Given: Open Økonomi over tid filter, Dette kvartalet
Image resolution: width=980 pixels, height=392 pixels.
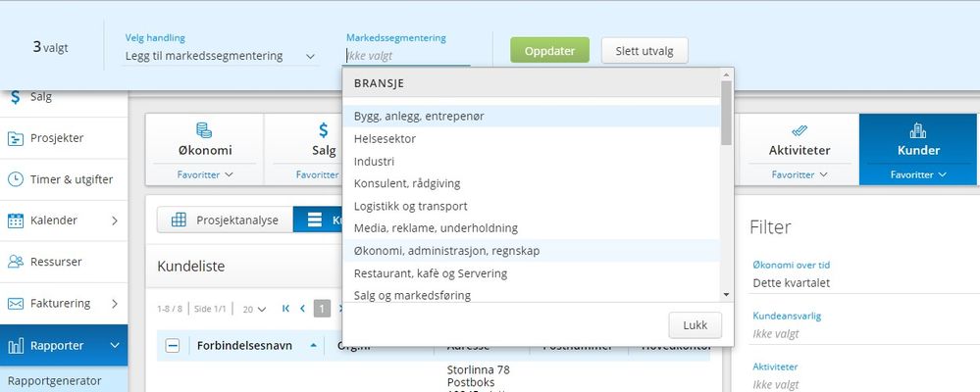Looking at the screenshot, I should [865, 283].
